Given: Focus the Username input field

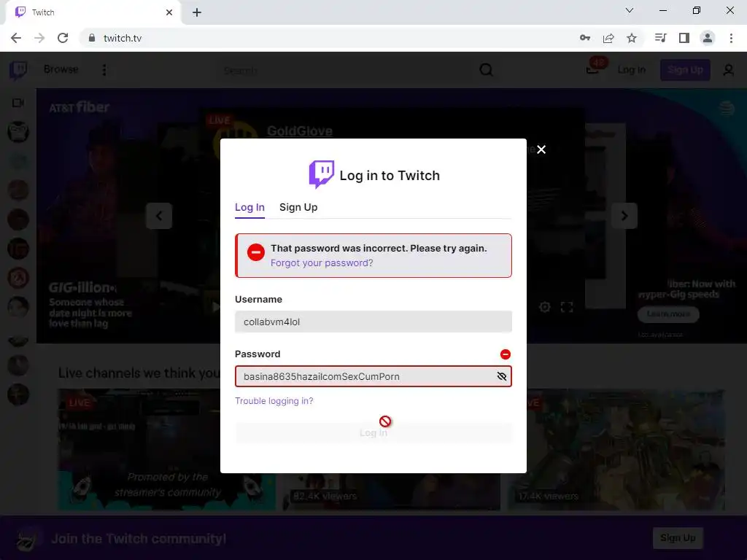Looking at the screenshot, I should pos(373,322).
